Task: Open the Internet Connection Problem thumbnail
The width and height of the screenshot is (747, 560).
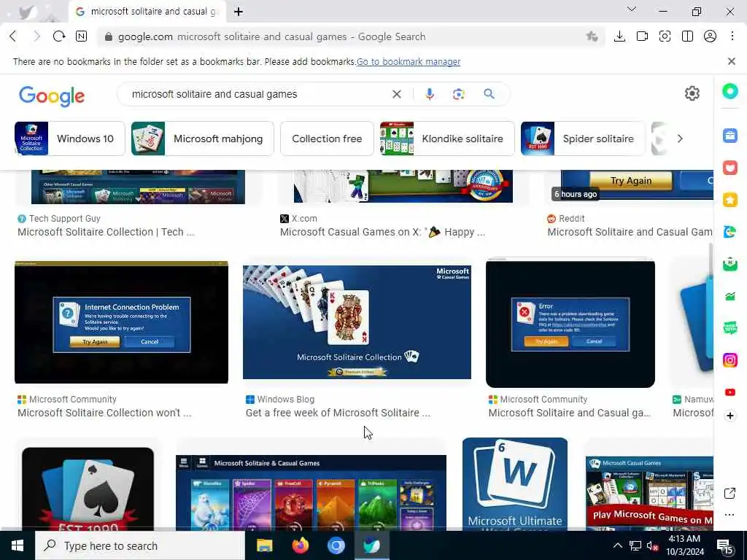Action: 122,322
